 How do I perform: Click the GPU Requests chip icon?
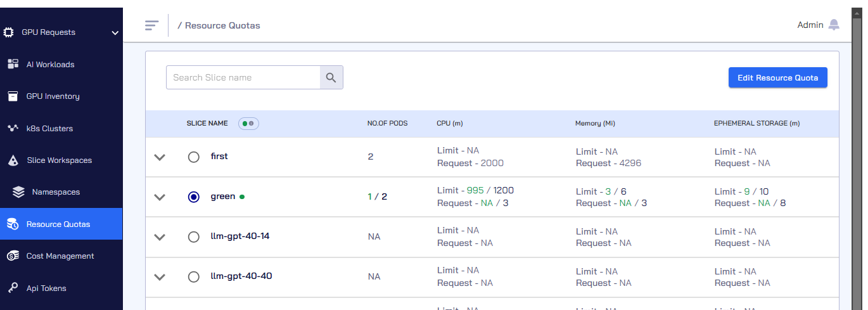click(x=9, y=32)
